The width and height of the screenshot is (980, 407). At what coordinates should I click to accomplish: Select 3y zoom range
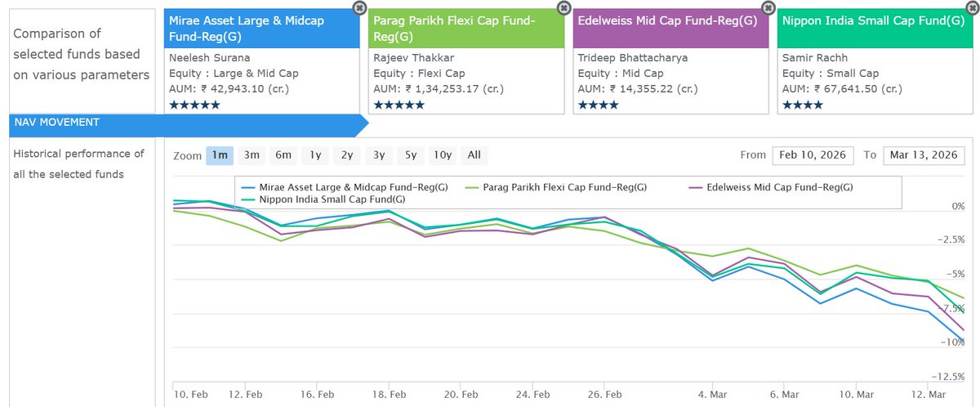pos(379,155)
